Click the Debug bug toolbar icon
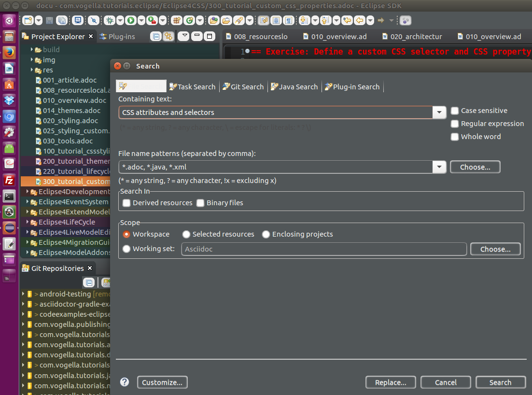This screenshot has width=532, height=395. coord(110,20)
